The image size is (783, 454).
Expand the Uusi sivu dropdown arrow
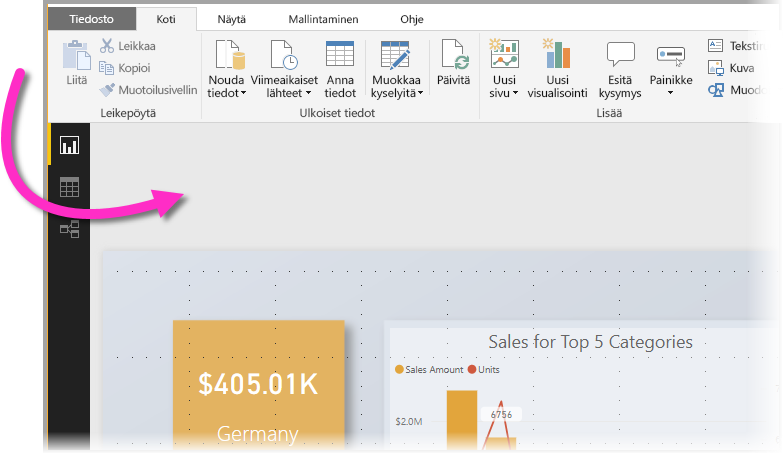[515, 93]
